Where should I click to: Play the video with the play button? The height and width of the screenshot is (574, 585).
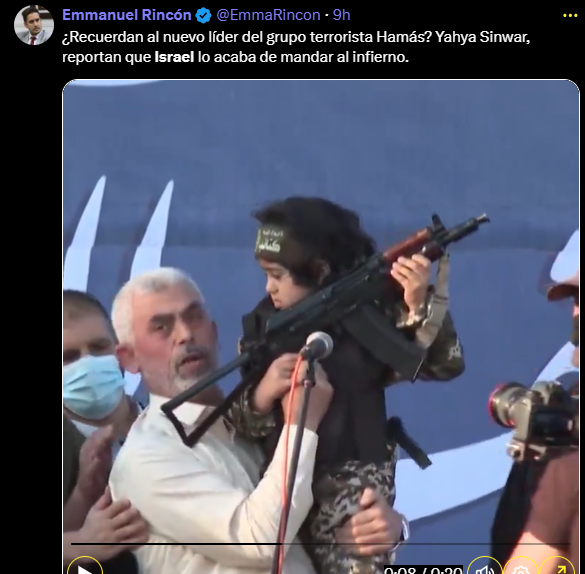click(84, 567)
